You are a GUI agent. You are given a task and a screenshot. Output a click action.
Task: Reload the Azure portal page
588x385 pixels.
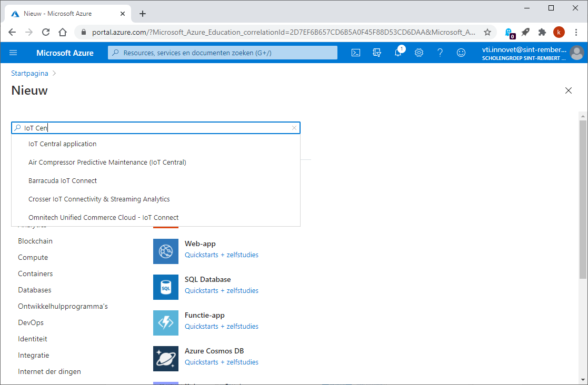point(46,32)
